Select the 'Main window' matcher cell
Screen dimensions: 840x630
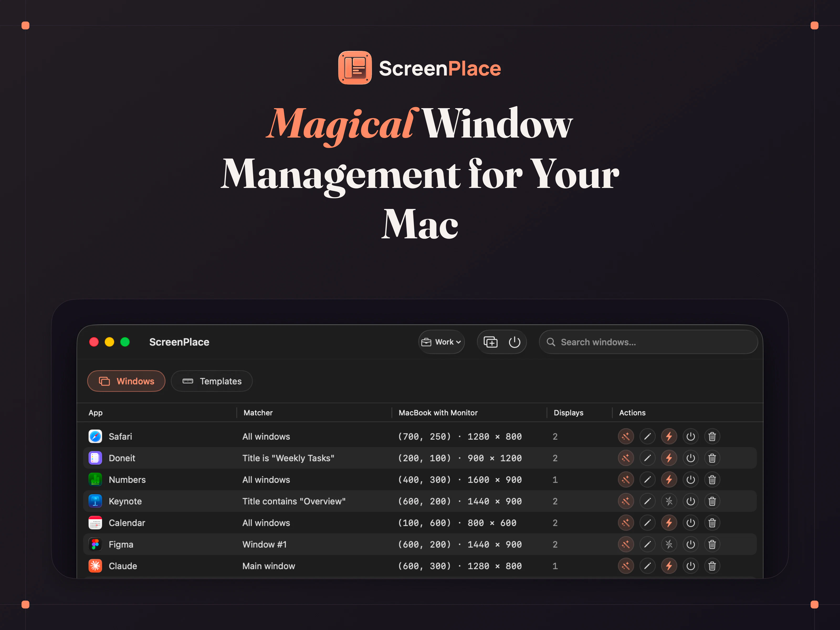pyautogui.click(x=269, y=566)
